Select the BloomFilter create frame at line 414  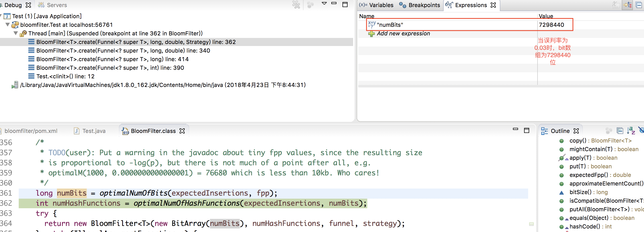point(113,59)
